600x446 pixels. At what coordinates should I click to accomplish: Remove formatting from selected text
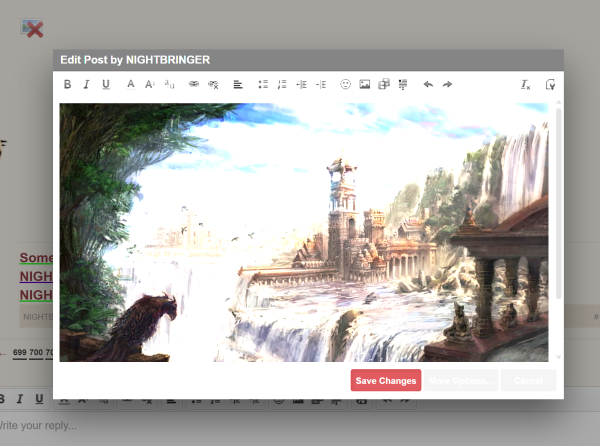point(526,85)
